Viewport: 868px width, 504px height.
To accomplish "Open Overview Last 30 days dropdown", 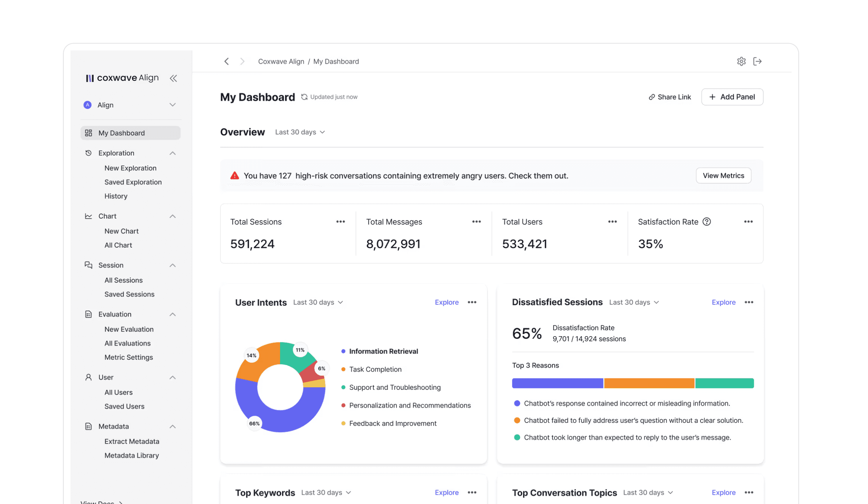I will coord(300,132).
